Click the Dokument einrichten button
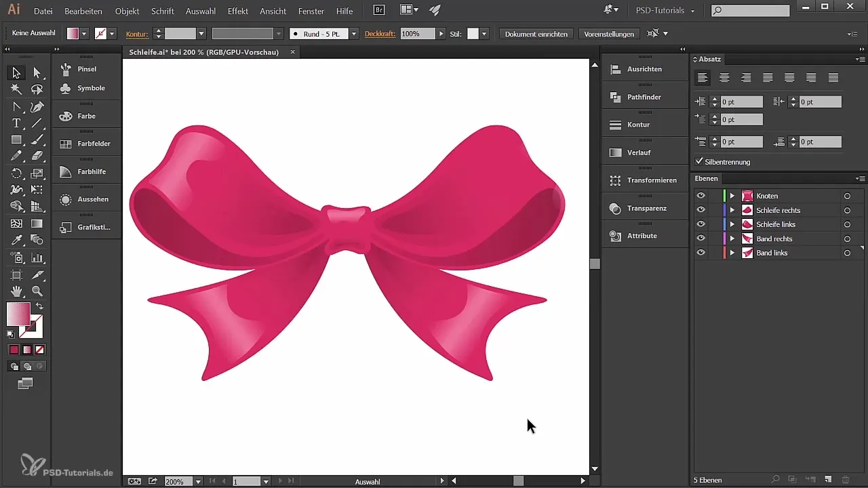Image resolution: width=868 pixels, height=488 pixels. (x=536, y=33)
